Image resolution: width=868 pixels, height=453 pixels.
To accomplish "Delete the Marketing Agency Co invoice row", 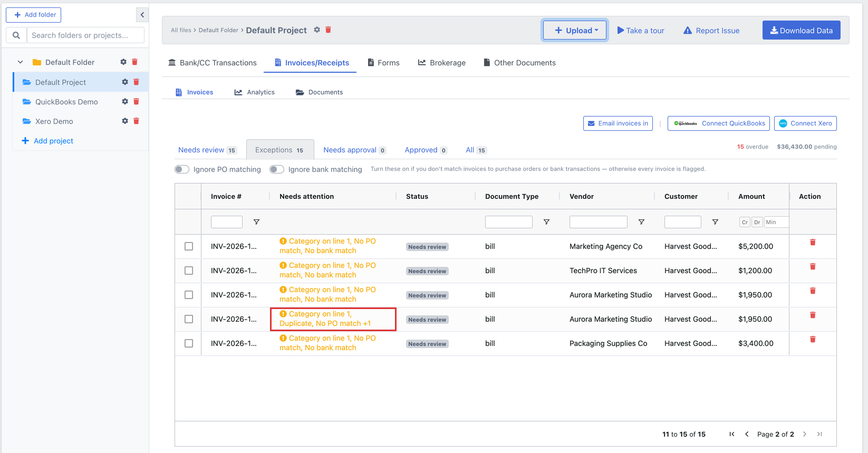I will (813, 243).
